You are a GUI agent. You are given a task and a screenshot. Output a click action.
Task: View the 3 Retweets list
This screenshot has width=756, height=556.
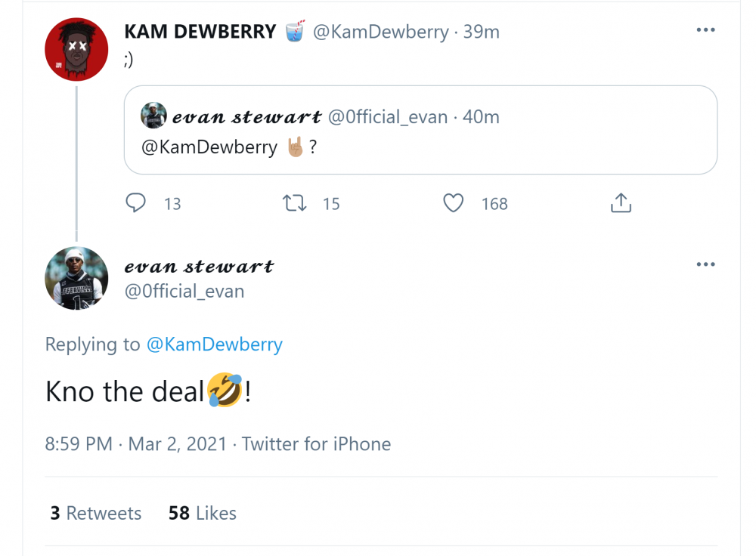(96, 513)
